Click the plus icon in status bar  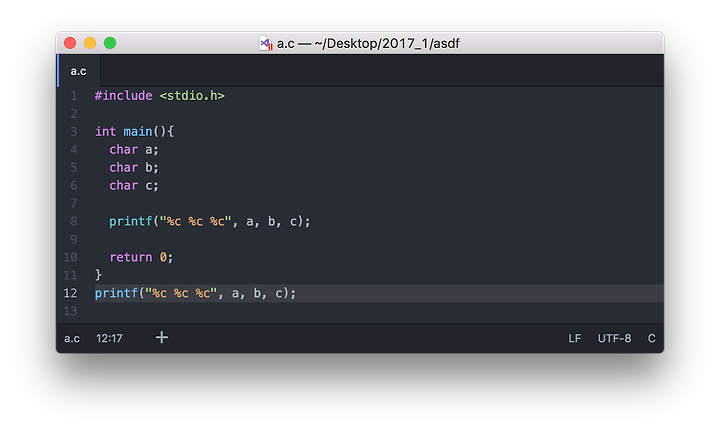tap(162, 338)
